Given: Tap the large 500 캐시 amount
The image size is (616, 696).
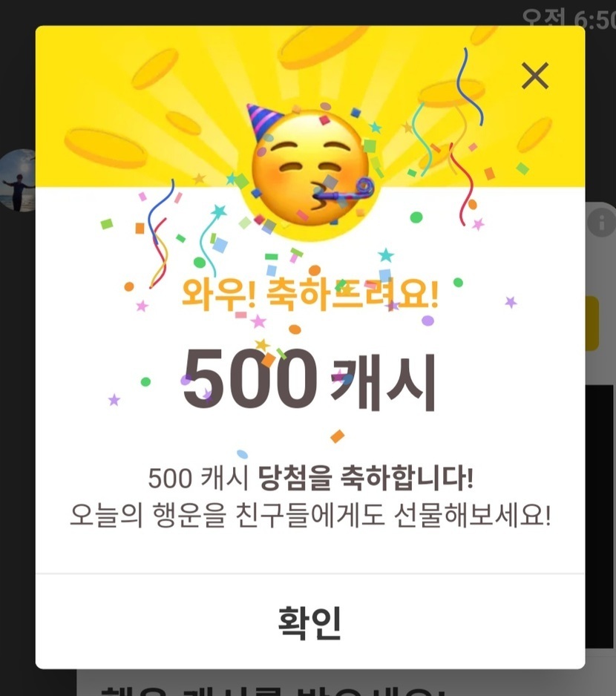Looking at the screenshot, I should 309,379.
